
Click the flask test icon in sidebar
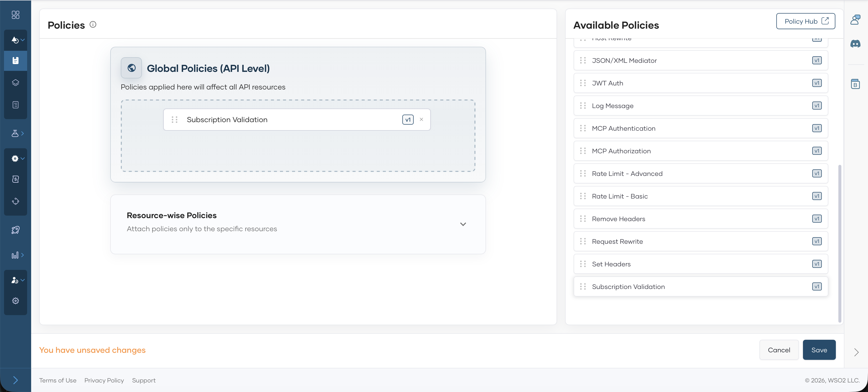(x=15, y=133)
